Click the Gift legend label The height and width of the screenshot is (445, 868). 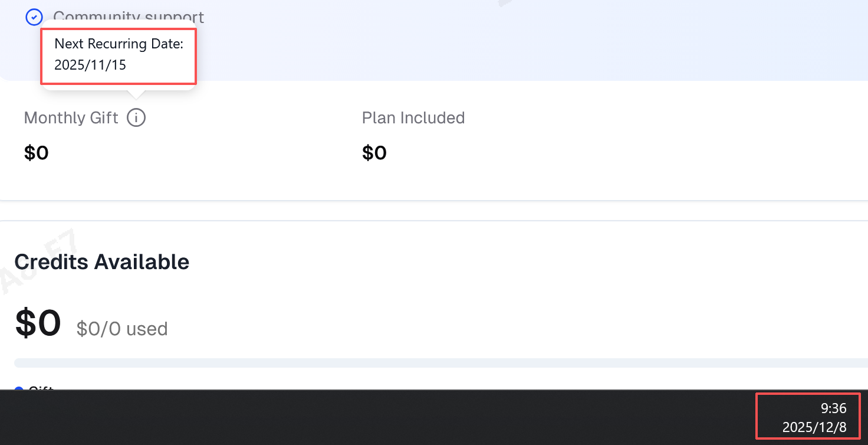point(41,388)
